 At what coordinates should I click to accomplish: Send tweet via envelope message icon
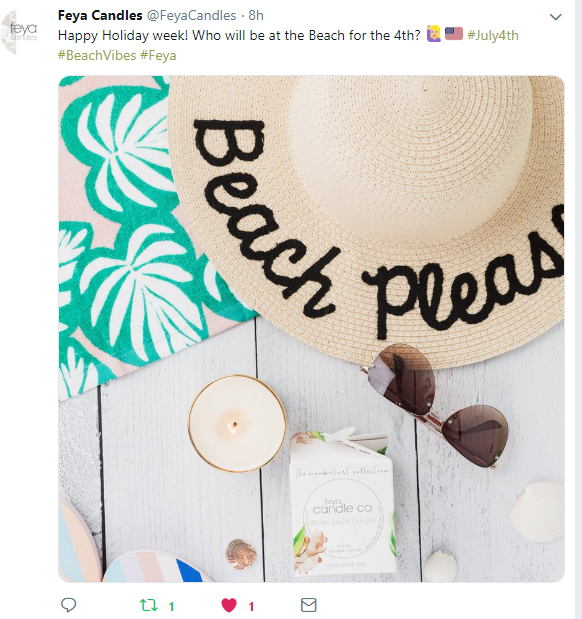point(308,605)
